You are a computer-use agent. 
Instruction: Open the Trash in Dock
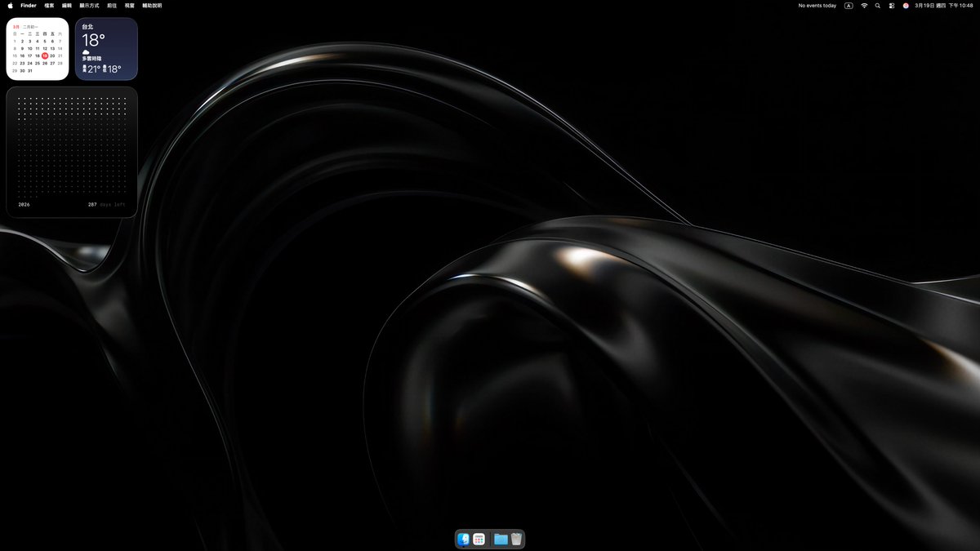click(x=516, y=539)
